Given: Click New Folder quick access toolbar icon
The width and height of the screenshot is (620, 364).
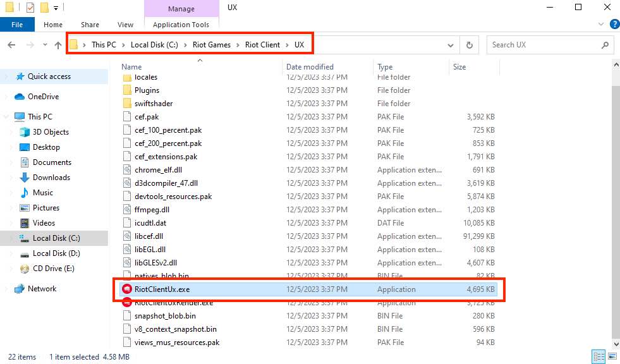Looking at the screenshot, I should [x=45, y=7].
